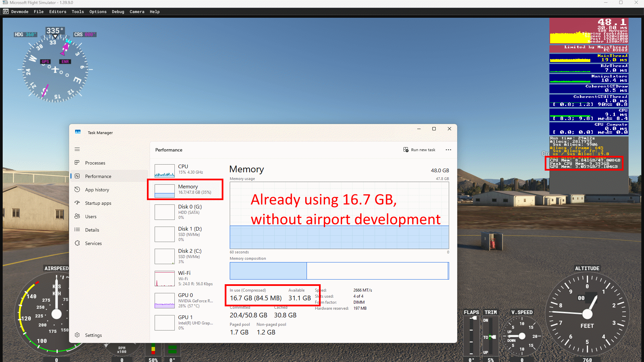Screen dimensions: 644x362
Task: Select the CPU performance graph
Action: (165, 171)
